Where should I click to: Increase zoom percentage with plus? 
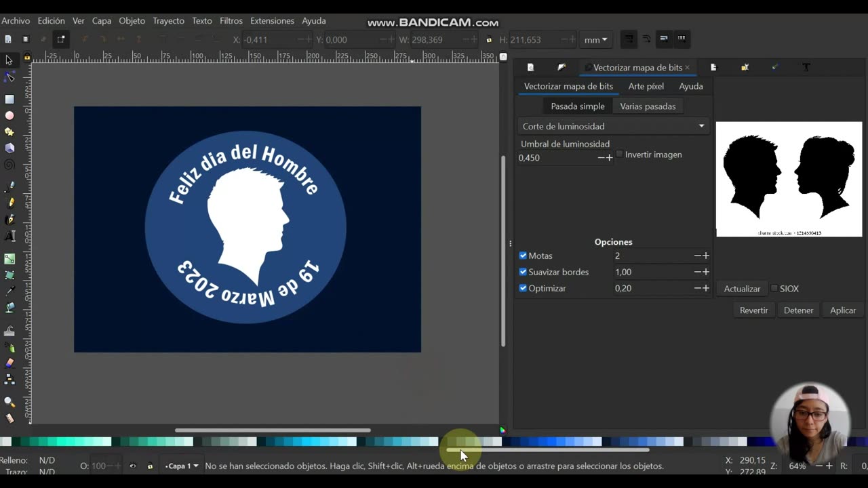(x=829, y=466)
